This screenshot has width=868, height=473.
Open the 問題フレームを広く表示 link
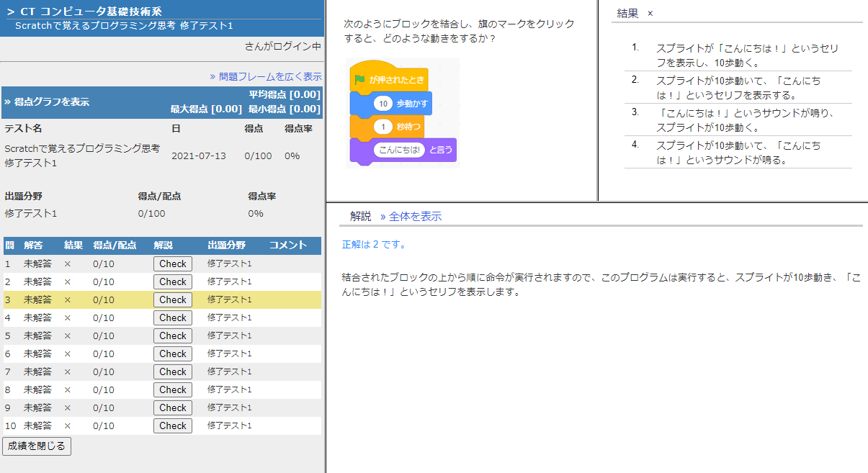pyautogui.click(x=266, y=76)
